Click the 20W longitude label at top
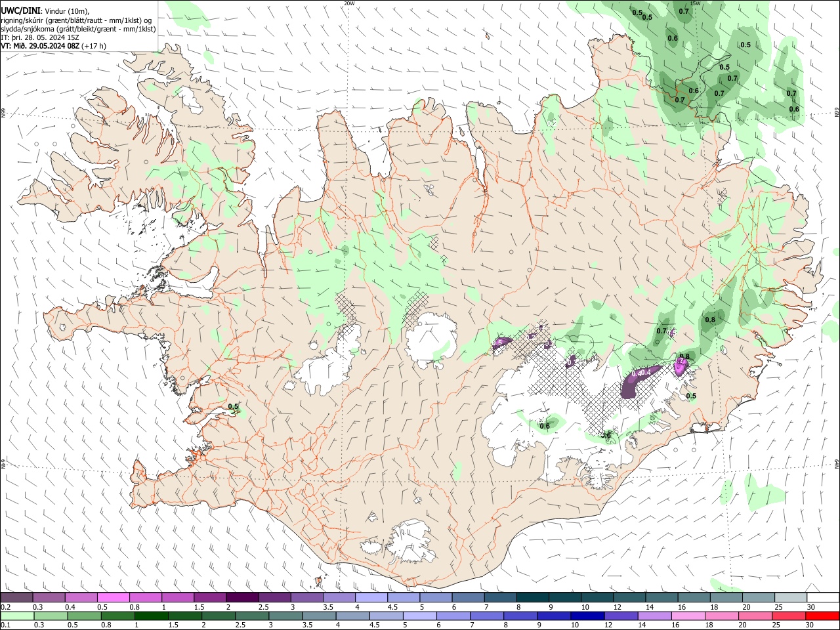Viewport: 840px width, 630px height. pyautogui.click(x=349, y=3)
